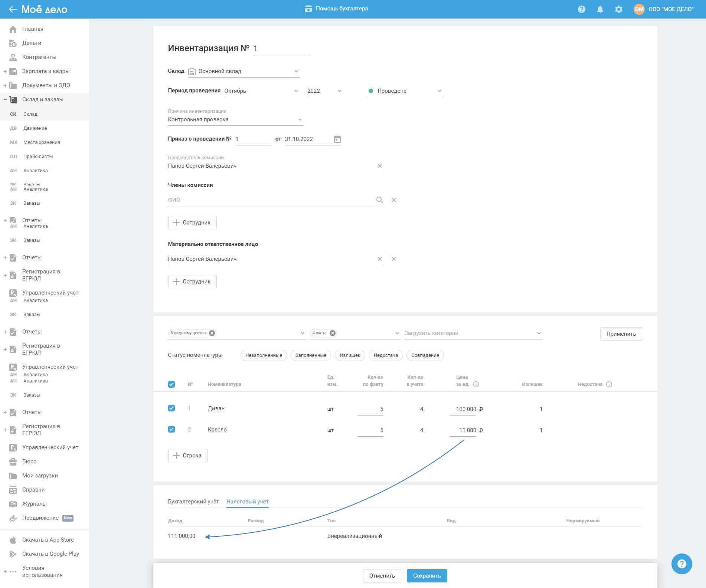
Task: Uncheck the Диван row checkbox
Action: (x=171, y=408)
